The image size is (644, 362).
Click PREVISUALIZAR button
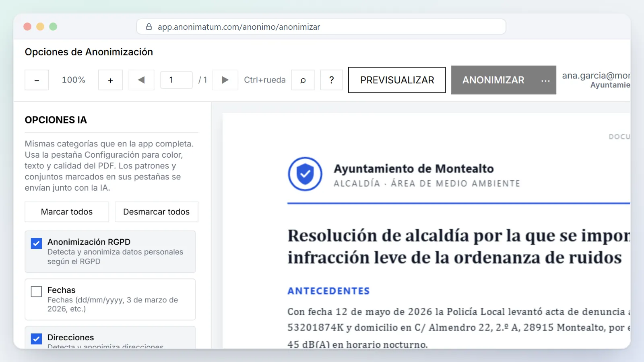click(397, 80)
